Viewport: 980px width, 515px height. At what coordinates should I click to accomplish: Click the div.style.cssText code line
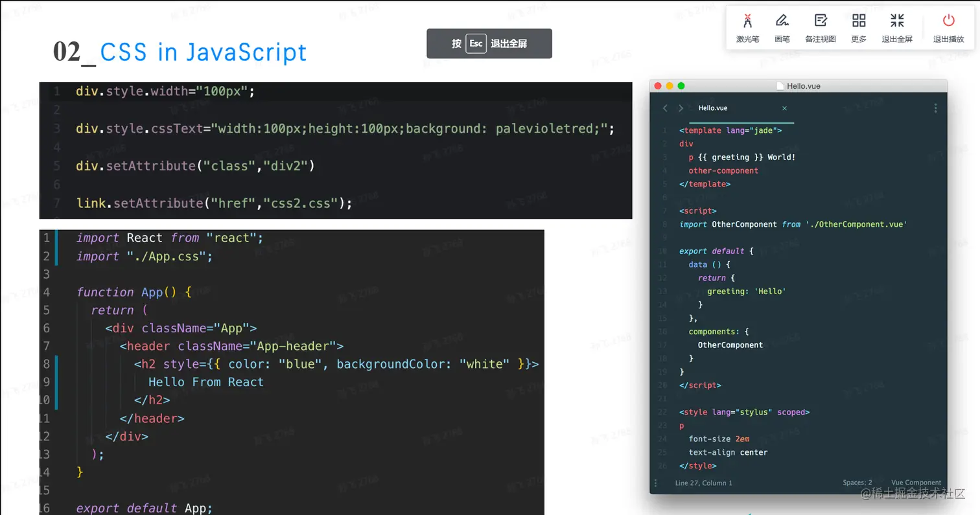[345, 128]
